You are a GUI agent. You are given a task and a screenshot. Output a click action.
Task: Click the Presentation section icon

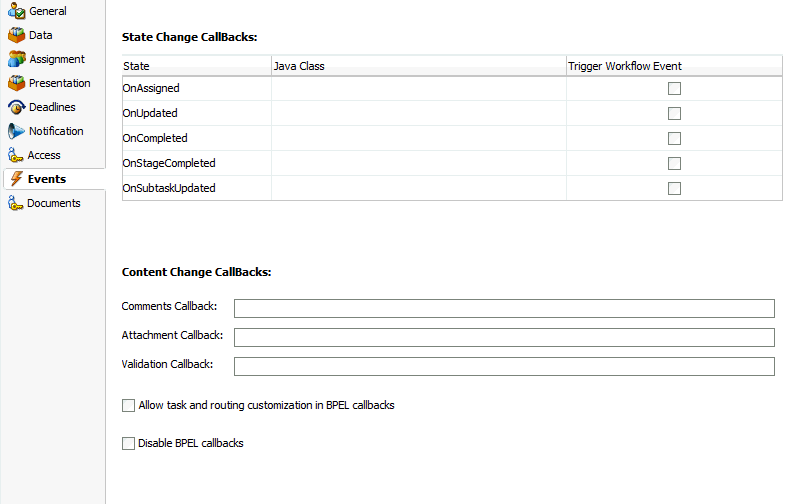coord(16,83)
